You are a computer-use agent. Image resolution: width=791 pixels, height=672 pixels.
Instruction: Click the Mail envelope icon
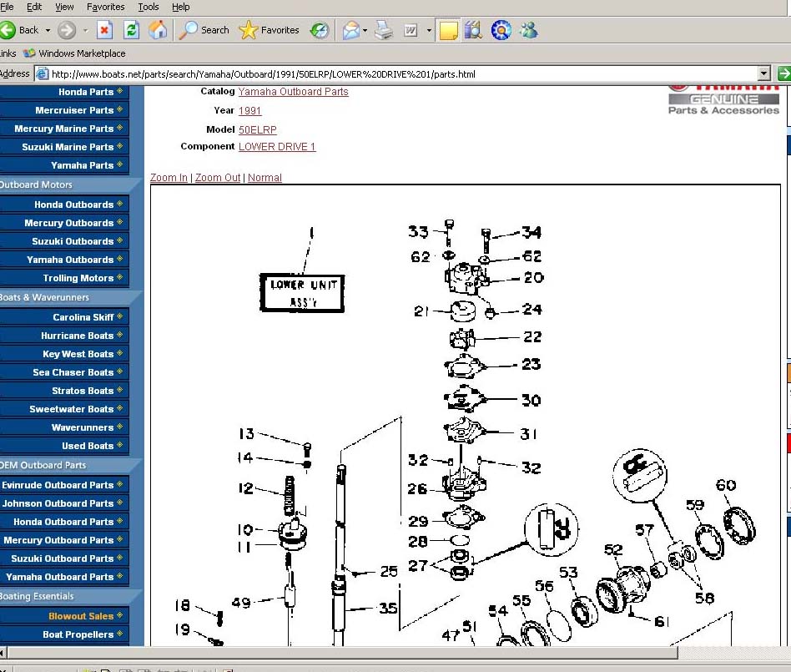(350, 31)
